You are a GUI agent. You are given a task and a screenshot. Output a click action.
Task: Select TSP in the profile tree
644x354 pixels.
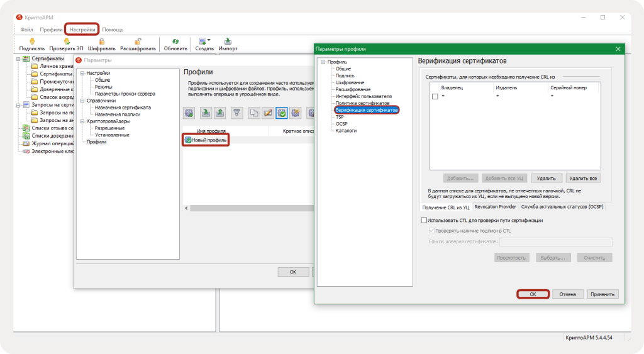tap(340, 117)
